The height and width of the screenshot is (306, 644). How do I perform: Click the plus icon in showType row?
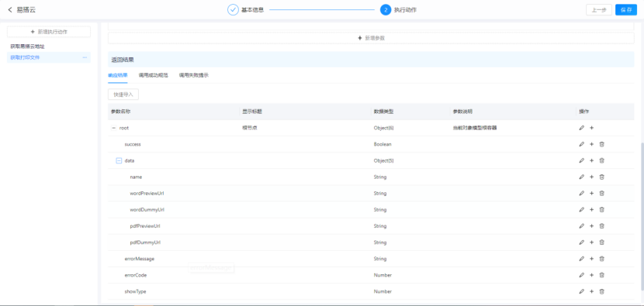click(591, 291)
